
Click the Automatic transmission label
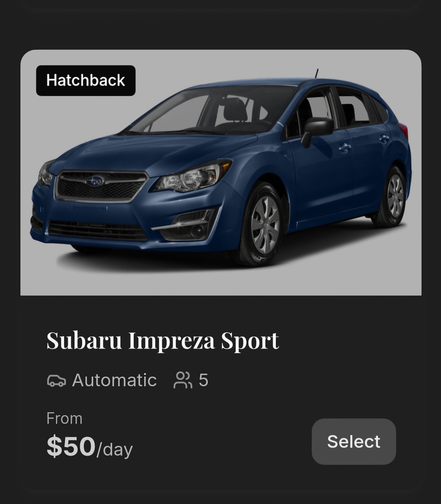pos(114,380)
